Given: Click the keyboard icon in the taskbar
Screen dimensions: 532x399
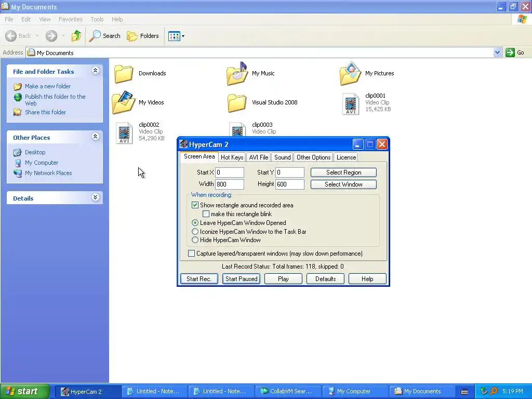Looking at the screenshot, I should click(464, 392).
